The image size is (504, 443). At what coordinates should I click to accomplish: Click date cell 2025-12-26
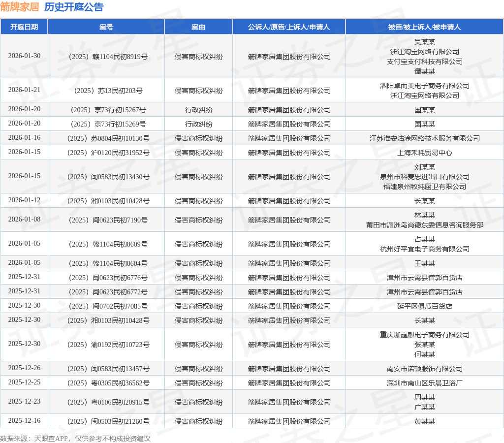tap(25, 368)
